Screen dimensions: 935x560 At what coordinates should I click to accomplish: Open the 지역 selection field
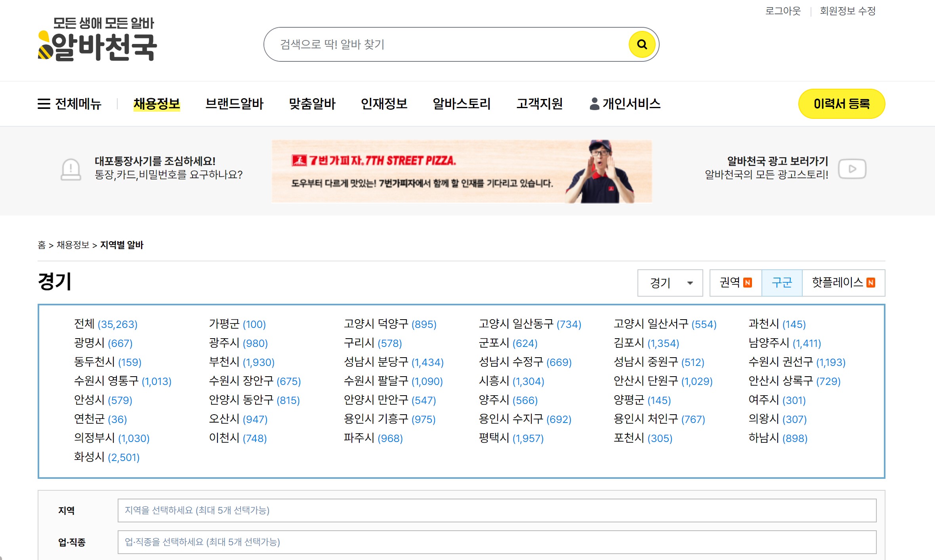[496, 510]
